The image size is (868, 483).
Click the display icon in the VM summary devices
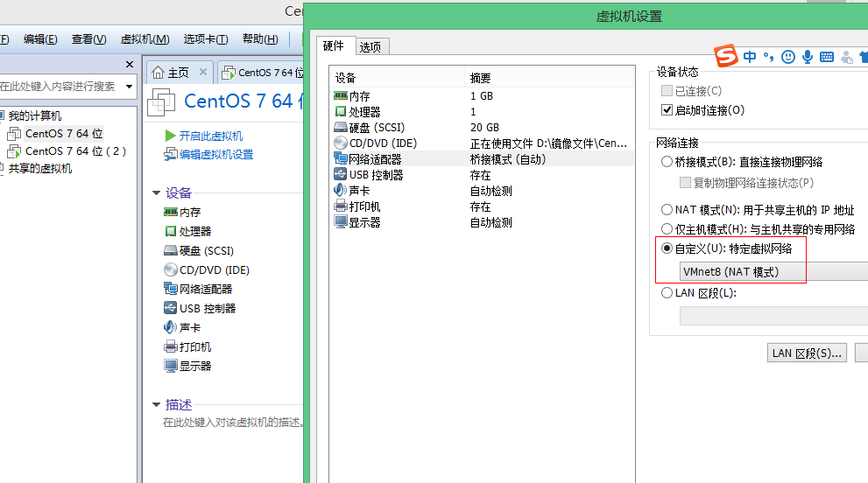tap(171, 366)
